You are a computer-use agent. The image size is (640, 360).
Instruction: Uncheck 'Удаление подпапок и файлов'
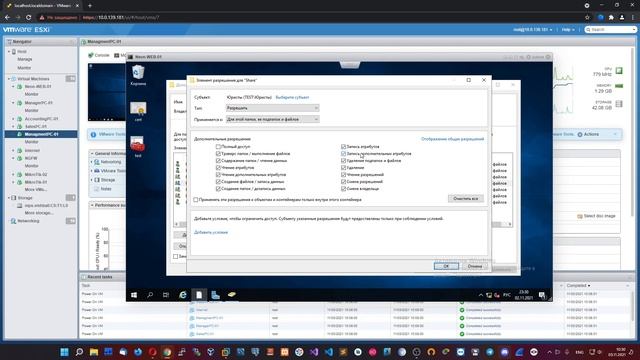click(x=343, y=161)
